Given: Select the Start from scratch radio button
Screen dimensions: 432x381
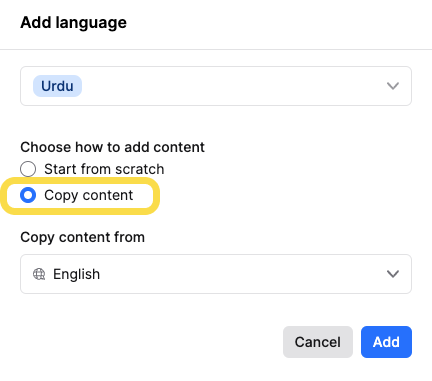Looking at the screenshot, I should [28, 169].
